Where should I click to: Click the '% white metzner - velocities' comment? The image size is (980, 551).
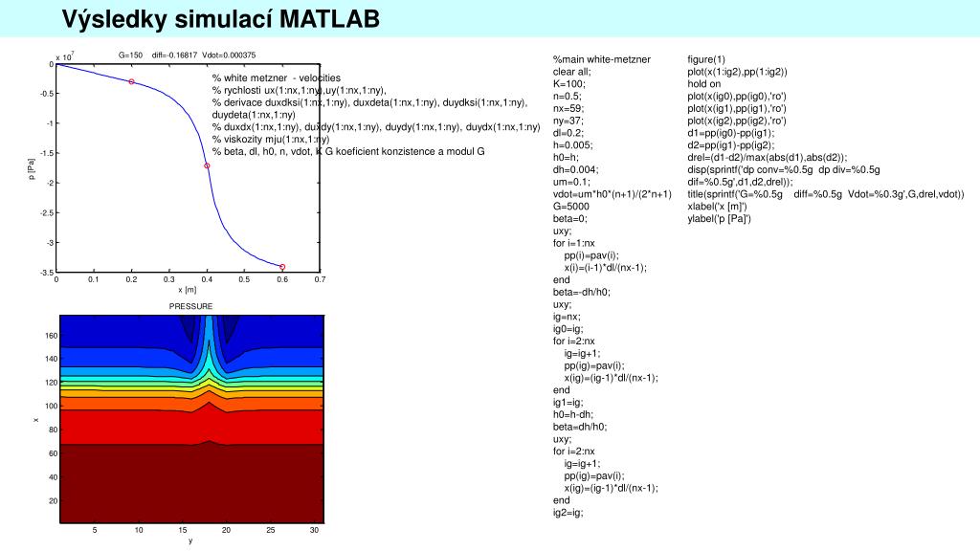pyautogui.click(x=277, y=78)
